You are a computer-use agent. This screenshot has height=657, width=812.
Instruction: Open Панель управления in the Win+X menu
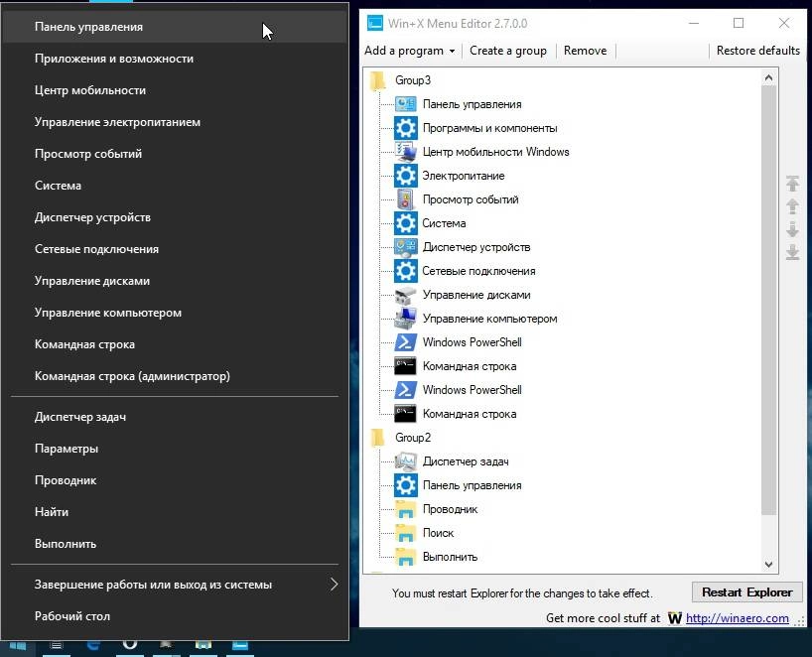[x=175, y=27]
